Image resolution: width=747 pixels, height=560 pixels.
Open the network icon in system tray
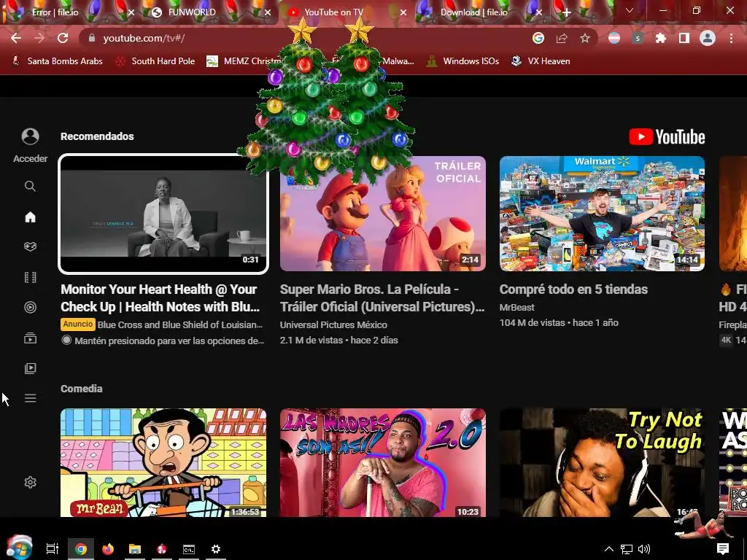coord(627,549)
